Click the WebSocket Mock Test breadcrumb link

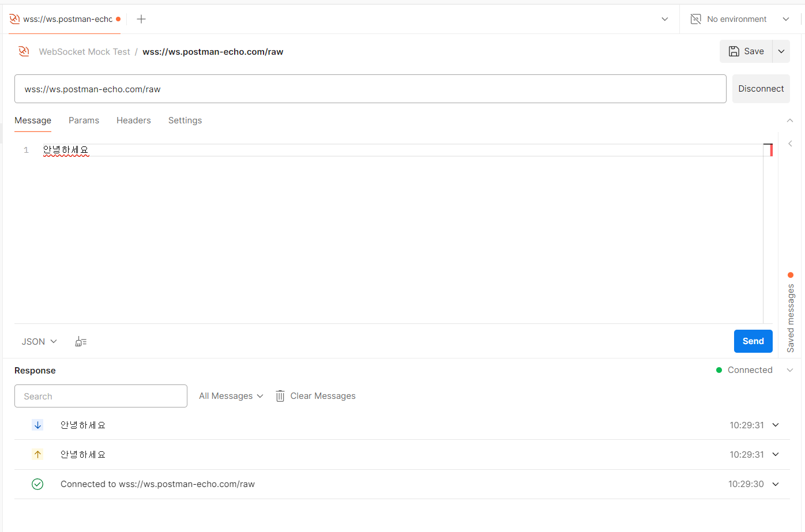tap(84, 52)
